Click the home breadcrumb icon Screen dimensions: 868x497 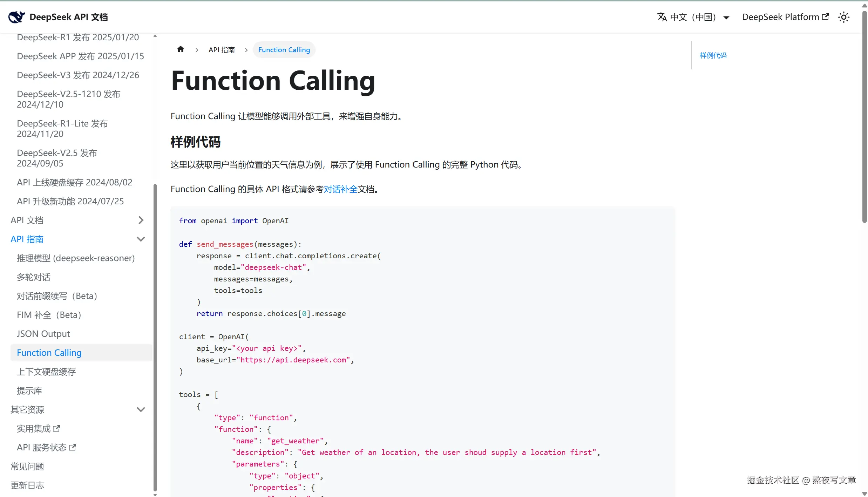coord(181,49)
